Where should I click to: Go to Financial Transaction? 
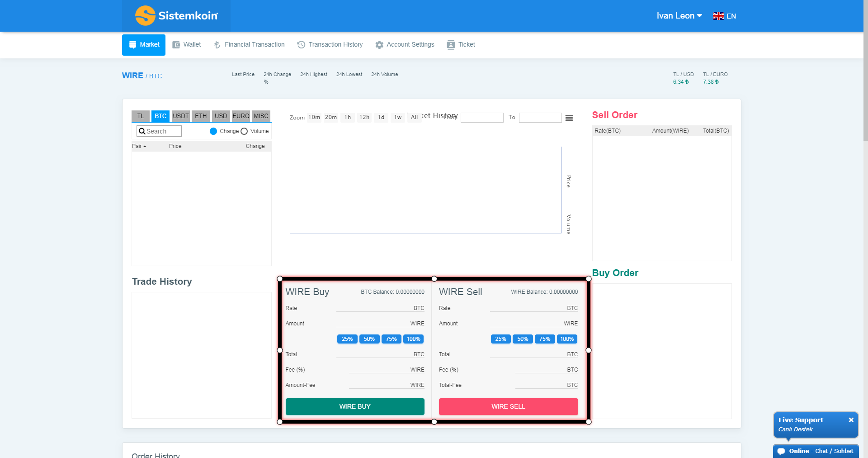pos(249,45)
